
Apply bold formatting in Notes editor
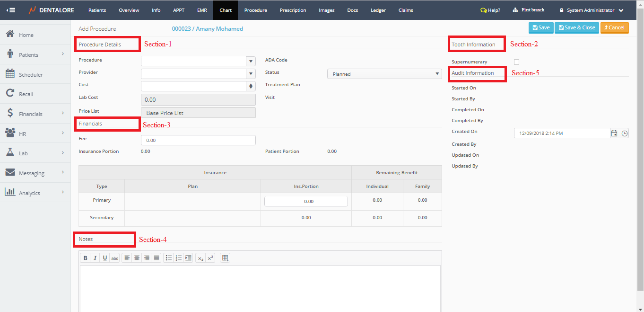[x=86, y=258]
